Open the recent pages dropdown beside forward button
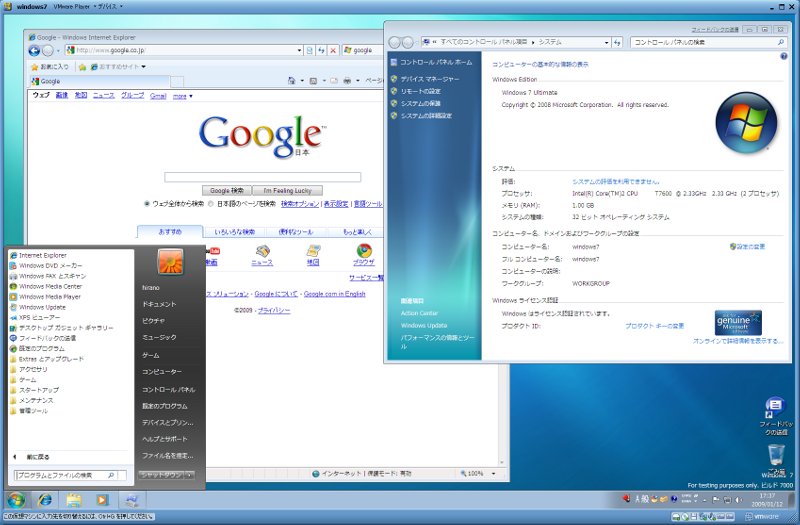 click(58, 51)
